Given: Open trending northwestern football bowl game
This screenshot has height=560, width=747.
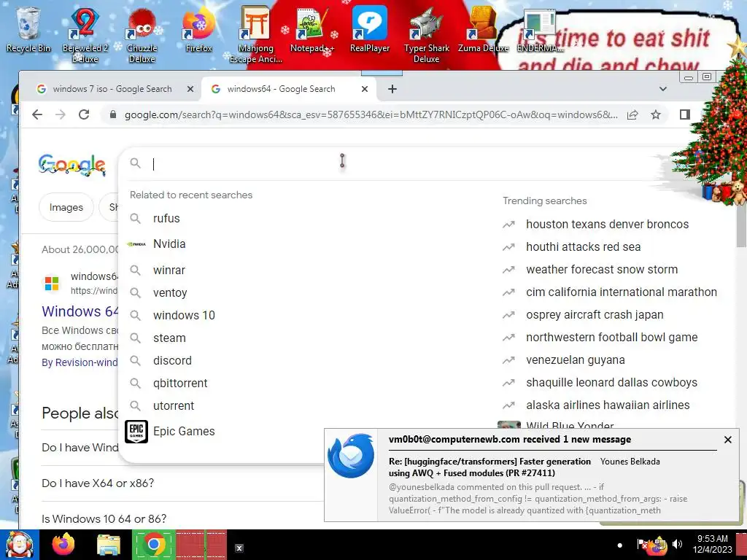Looking at the screenshot, I should (x=612, y=337).
